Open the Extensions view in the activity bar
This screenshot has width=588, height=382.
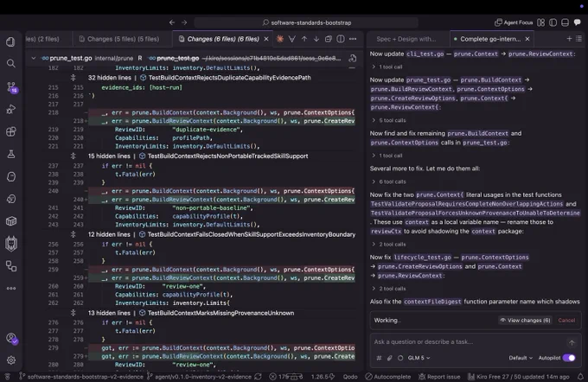point(11,131)
